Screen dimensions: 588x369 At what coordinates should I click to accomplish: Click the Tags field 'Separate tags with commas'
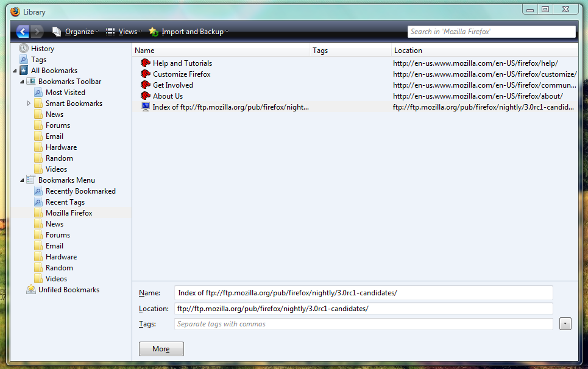363,324
